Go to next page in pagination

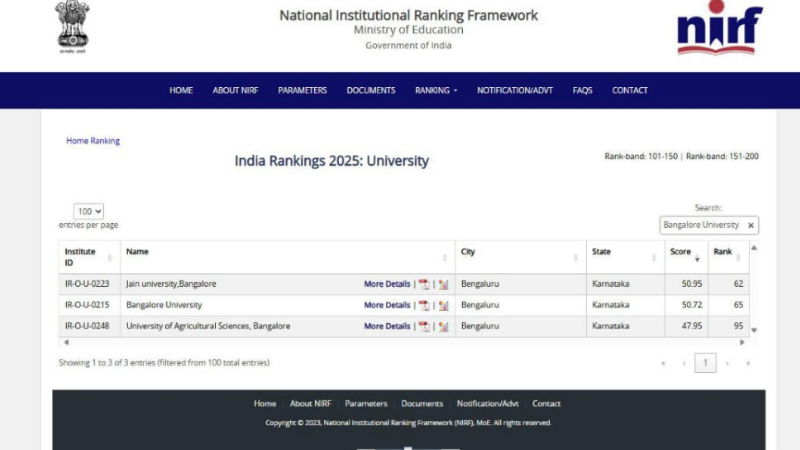click(x=727, y=363)
